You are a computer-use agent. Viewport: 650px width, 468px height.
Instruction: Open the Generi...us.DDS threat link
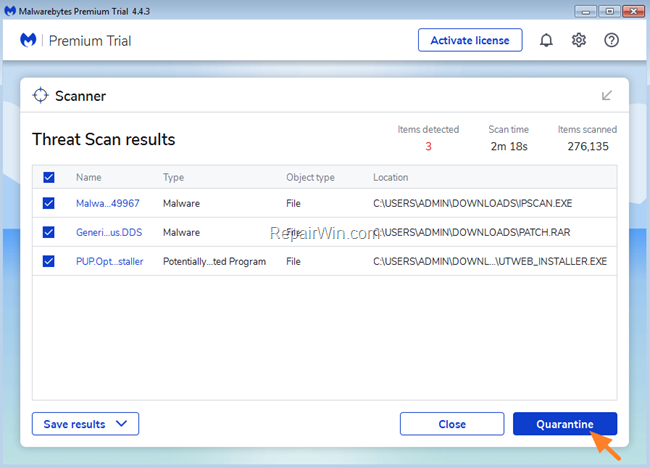click(x=109, y=232)
